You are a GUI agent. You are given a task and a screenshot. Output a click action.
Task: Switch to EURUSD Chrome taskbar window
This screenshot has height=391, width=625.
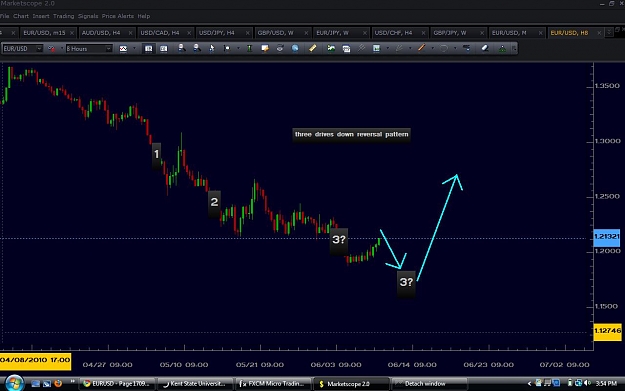pos(117,384)
